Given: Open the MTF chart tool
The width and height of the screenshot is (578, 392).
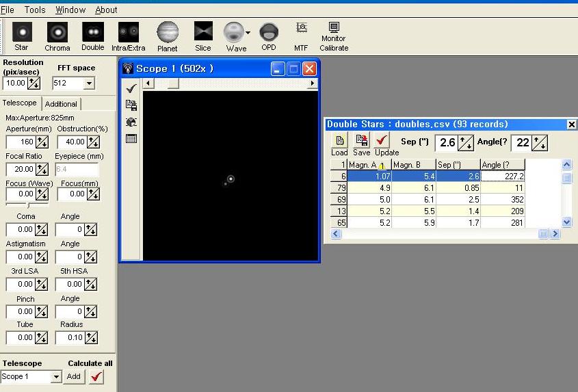Looking at the screenshot, I should pyautogui.click(x=301, y=36).
